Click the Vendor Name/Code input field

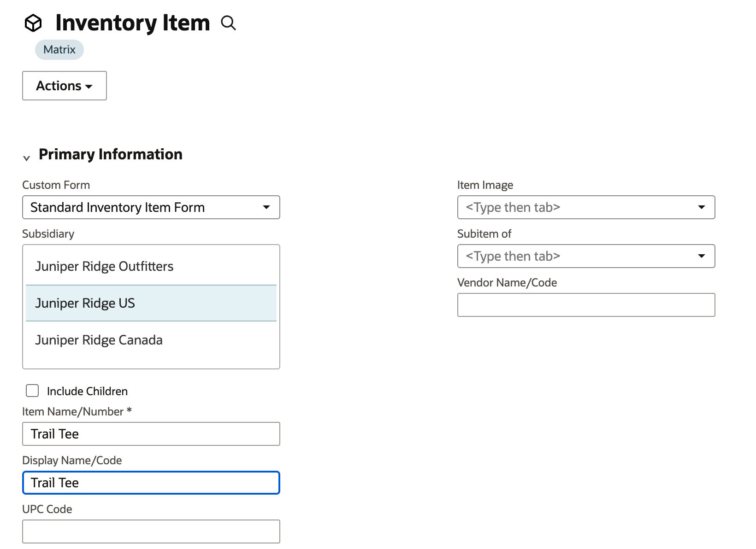[586, 305]
